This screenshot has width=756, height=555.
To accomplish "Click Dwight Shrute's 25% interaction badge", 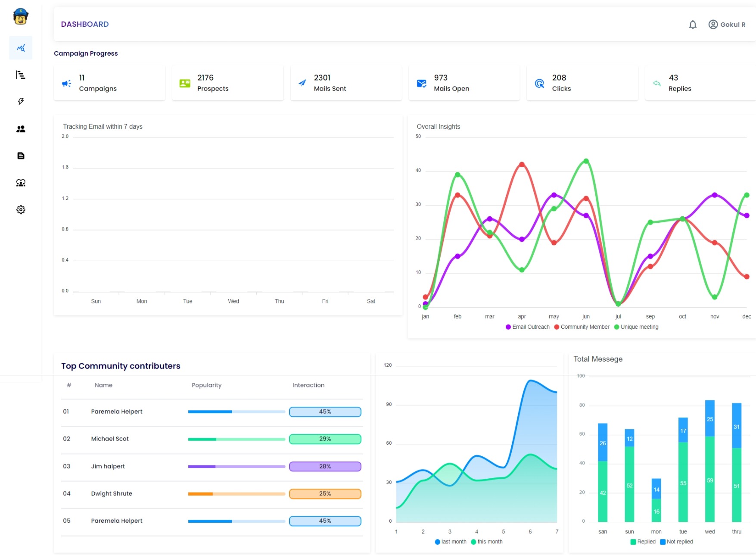I will click(325, 494).
